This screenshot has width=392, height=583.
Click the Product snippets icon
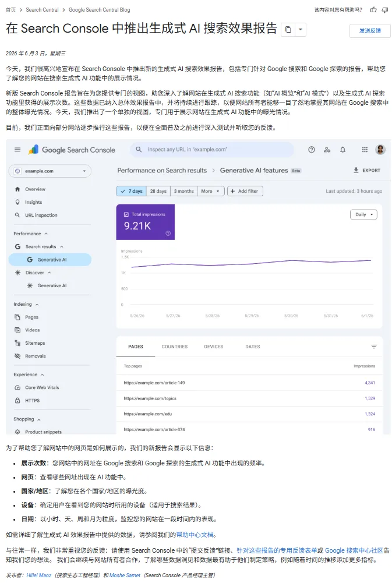(17, 432)
